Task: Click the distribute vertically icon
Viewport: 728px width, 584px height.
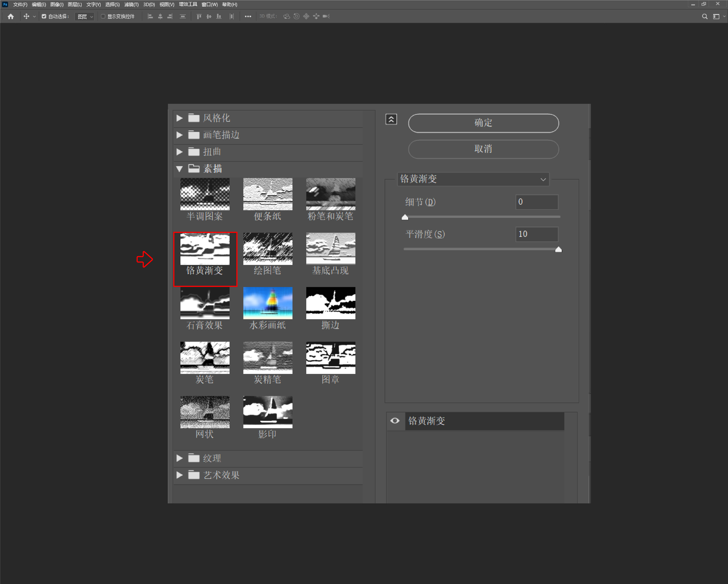Action: click(x=183, y=16)
